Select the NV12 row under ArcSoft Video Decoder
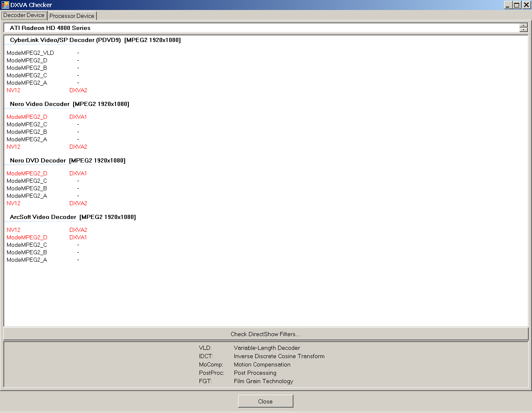 pos(14,230)
